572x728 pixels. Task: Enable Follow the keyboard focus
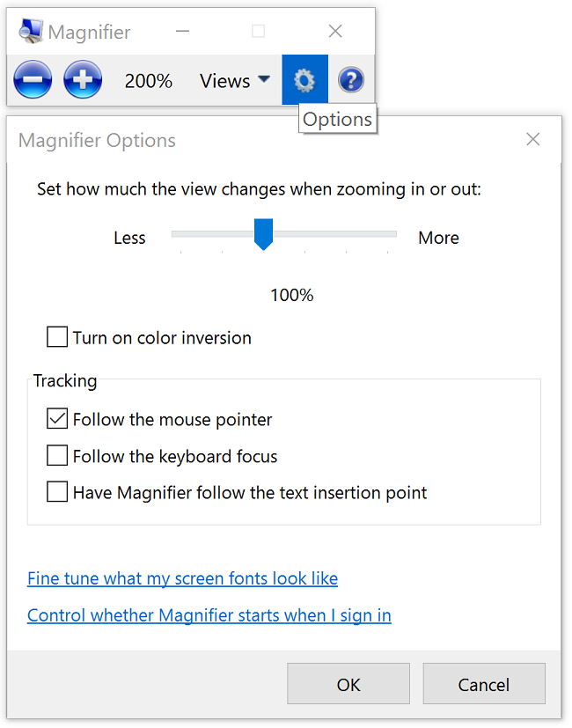pyautogui.click(x=56, y=455)
